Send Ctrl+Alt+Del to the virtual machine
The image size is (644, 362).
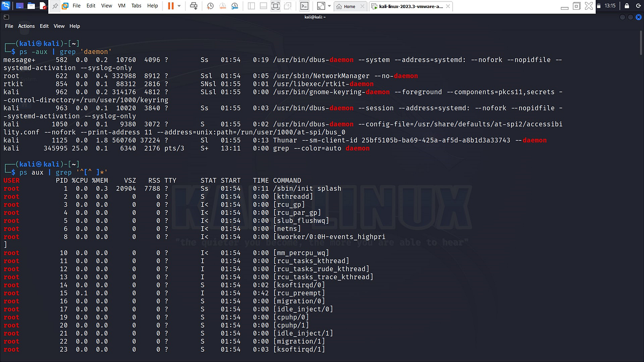pos(194,6)
